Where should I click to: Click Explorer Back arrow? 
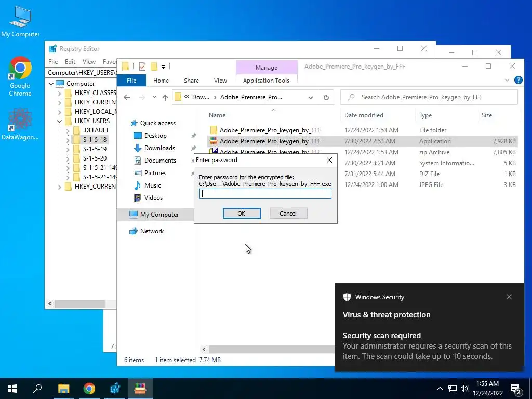pos(127,97)
